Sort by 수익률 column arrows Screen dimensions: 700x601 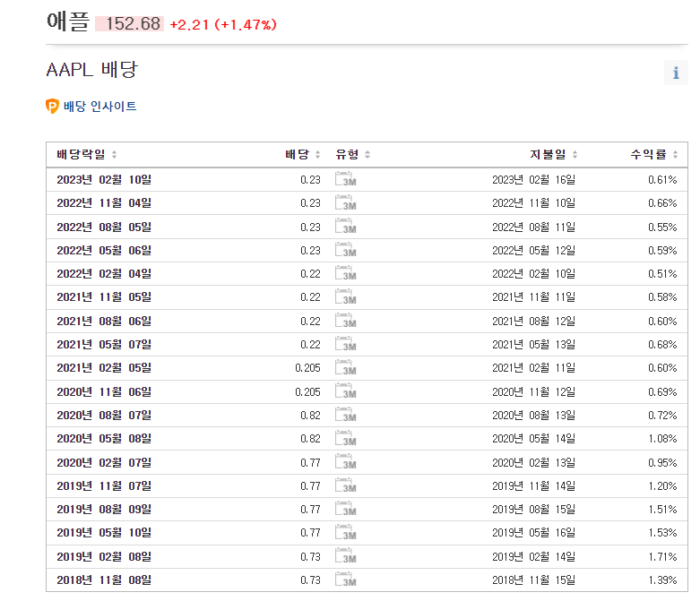pos(675,154)
